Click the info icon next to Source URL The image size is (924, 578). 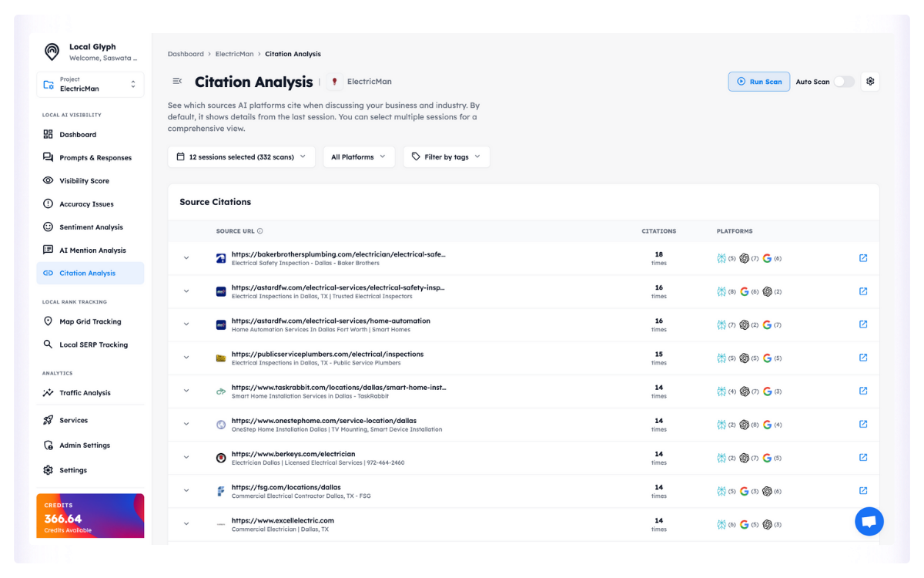(x=260, y=231)
